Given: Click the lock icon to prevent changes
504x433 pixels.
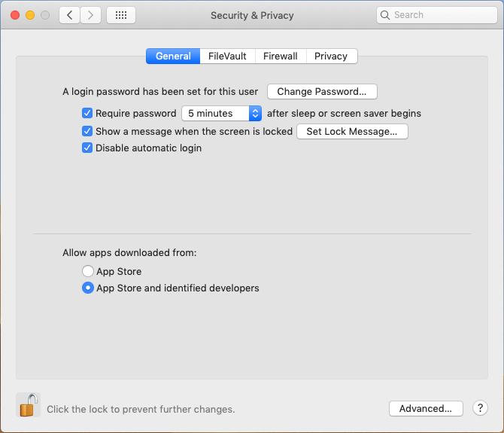Looking at the screenshot, I should [x=28, y=406].
